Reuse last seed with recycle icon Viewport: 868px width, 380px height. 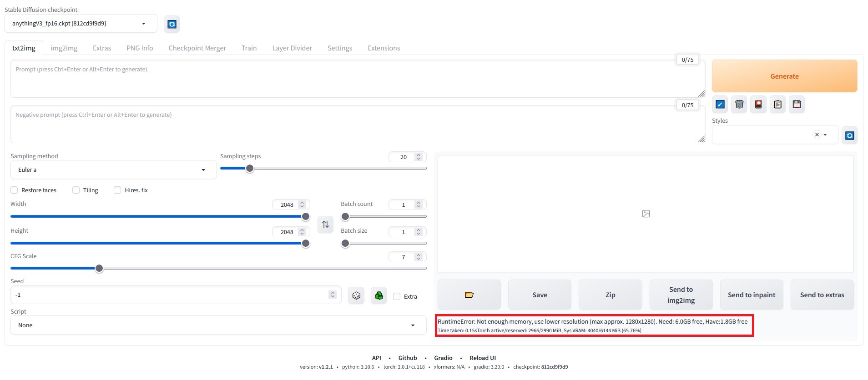point(378,296)
